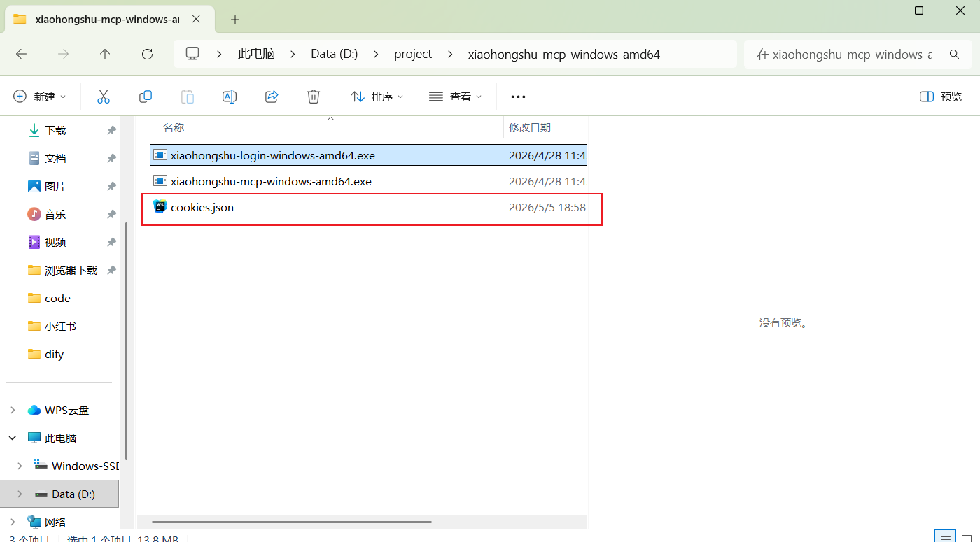Expand chevron after Data (D:) in address bar
This screenshot has height=542, width=980.
(x=377, y=54)
